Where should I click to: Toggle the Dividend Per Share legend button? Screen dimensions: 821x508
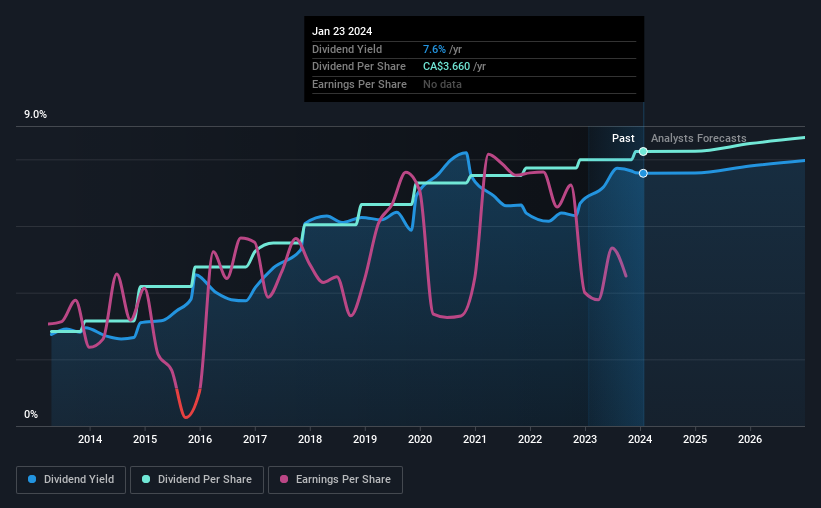[x=197, y=480]
